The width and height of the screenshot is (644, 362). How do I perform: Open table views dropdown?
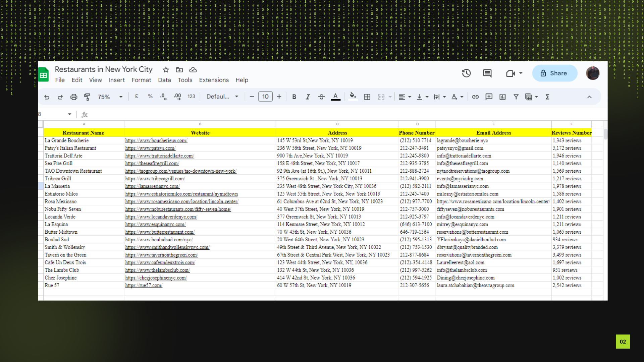(532, 97)
